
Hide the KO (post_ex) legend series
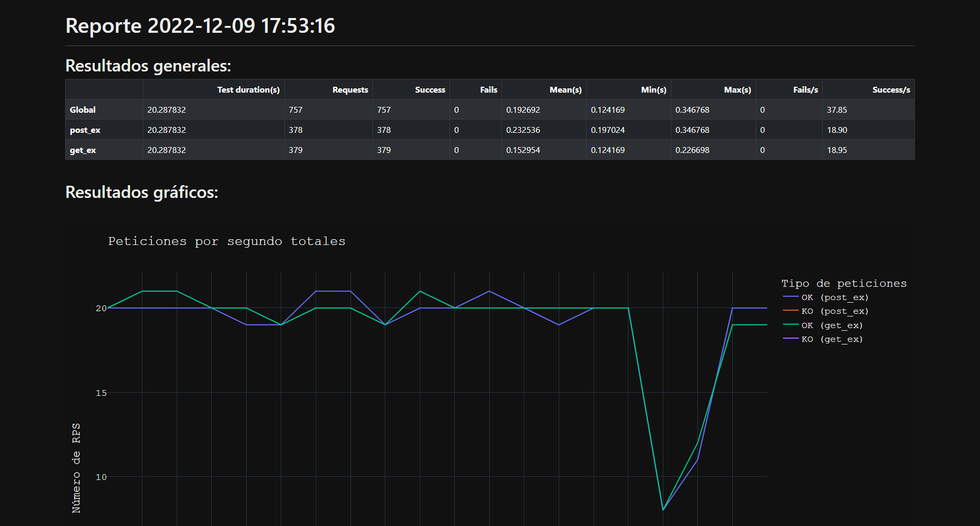[834, 311]
